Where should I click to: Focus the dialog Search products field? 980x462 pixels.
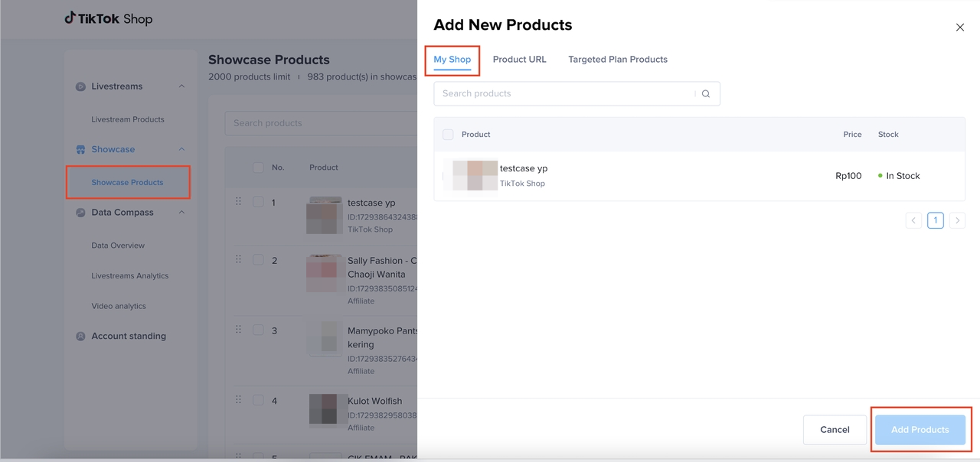pyautogui.click(x=563, y=94)
